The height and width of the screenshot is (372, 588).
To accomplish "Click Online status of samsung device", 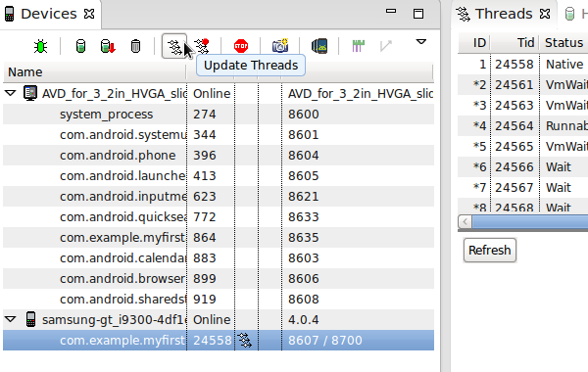I will coord(212,319).
